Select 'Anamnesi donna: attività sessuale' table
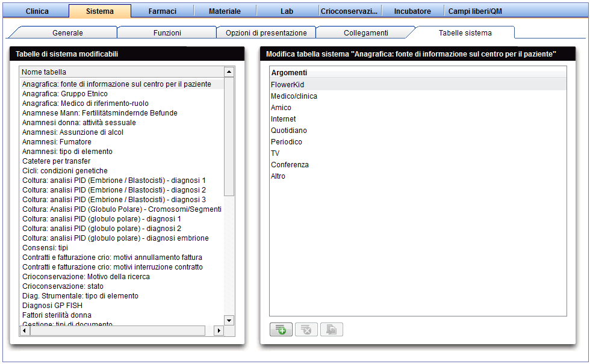Viewport: 590px width, 364px height. pyautogui.click(x=122, y=123)
